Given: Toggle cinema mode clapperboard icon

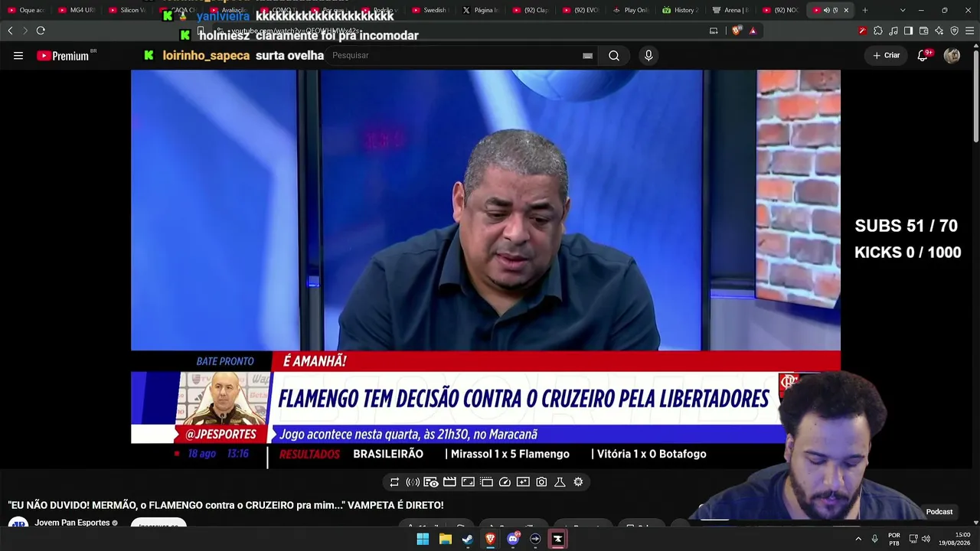Looking at the screenshot, I should [x=449, y=482].
